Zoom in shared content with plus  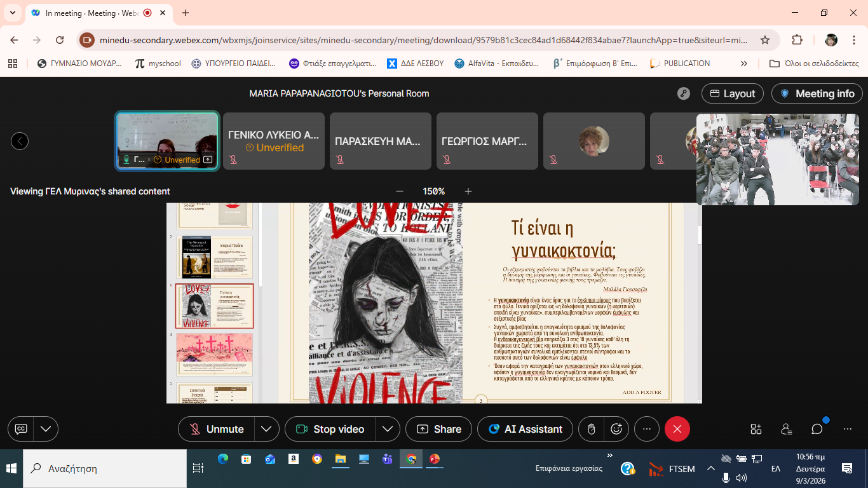[x=468, y=191]
